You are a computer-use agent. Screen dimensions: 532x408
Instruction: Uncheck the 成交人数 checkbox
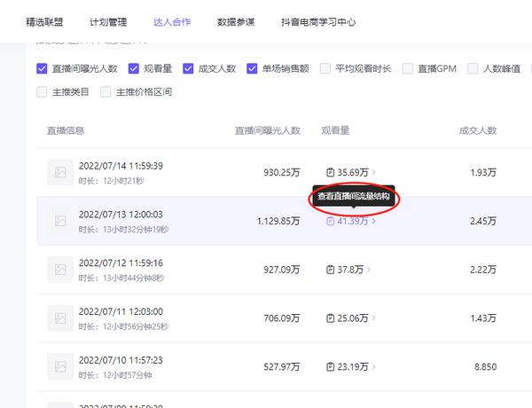(x=188, y=68)
